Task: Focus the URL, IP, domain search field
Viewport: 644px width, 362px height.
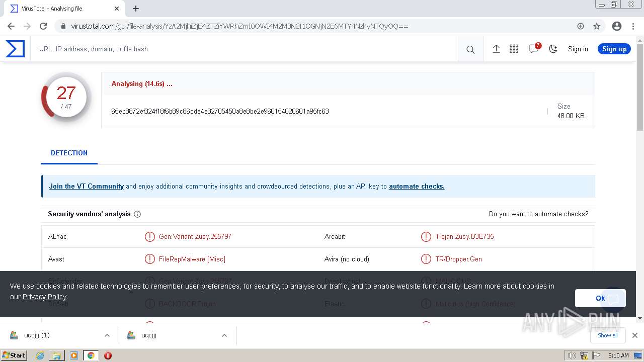Action: (244, 49)
